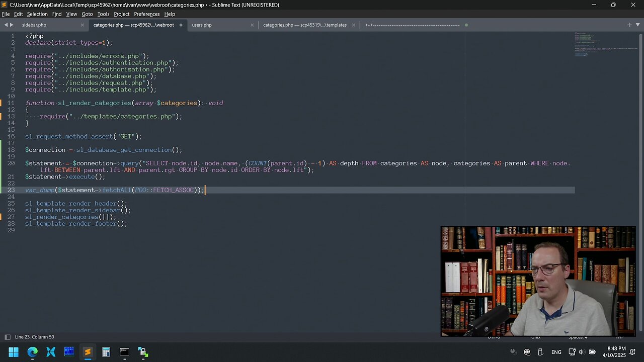The height and width of the screenshot is (362, 644).
Task: Click the require request.php line
Action: [89, 83]
